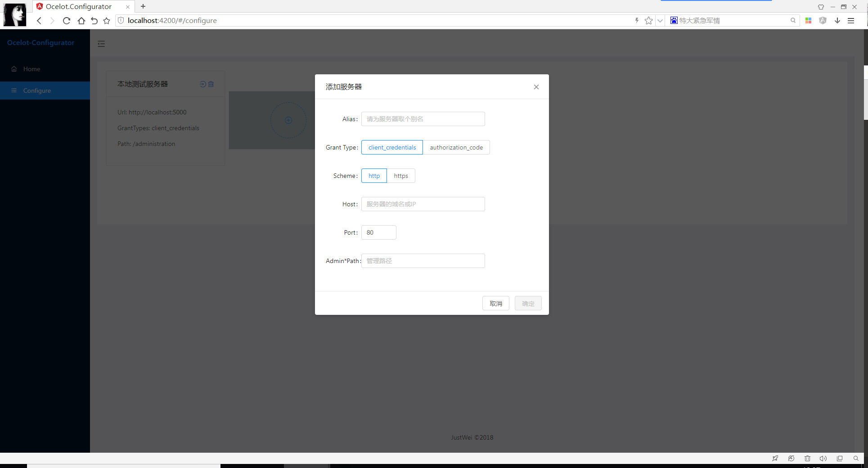This screenshot has width=868, height=468.
Task: Toggle sidebar collapse hamburger icon
Action: [x=101, y=44]
